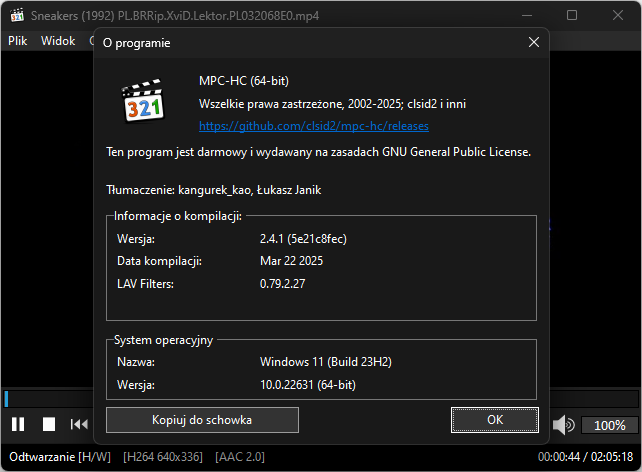Close the MPC-HC main window
The width and height of the screenshot is (642, 472).
click(618, 15)
